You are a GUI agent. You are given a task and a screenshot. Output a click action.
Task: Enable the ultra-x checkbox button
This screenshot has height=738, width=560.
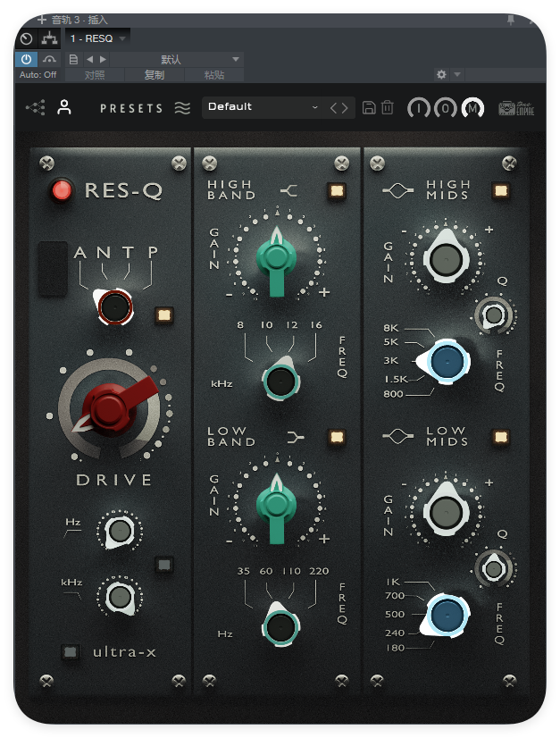click(71, 651)
